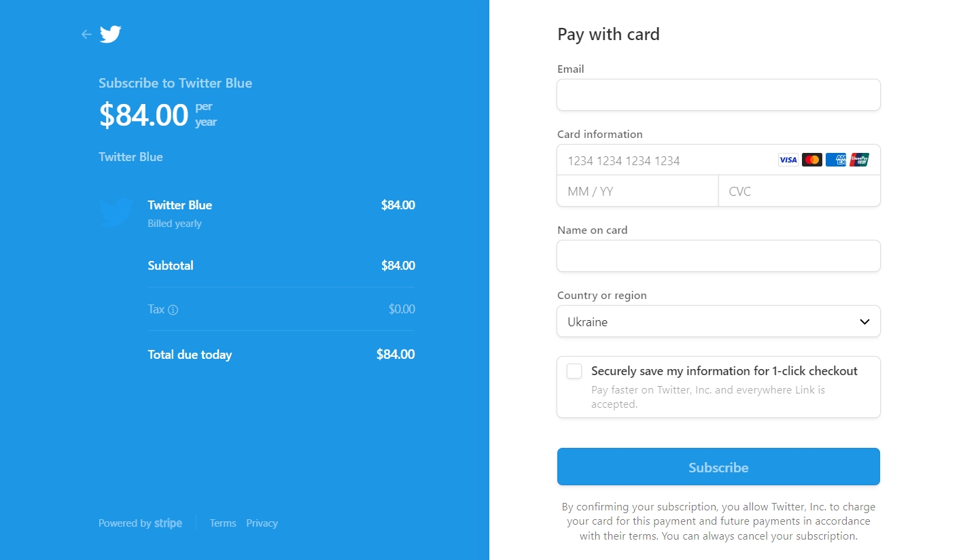Screen dimensions: 980x560
Task: Click the card number field
Action: [666, 160]
